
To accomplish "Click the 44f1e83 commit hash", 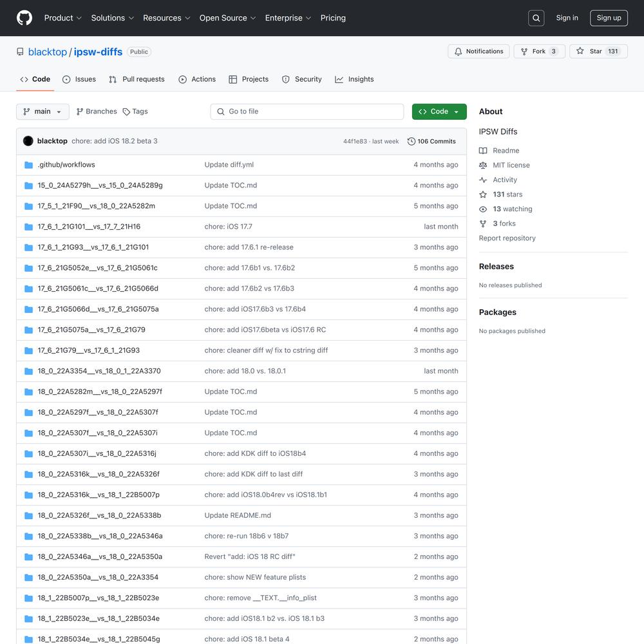I will coord(355,141).
